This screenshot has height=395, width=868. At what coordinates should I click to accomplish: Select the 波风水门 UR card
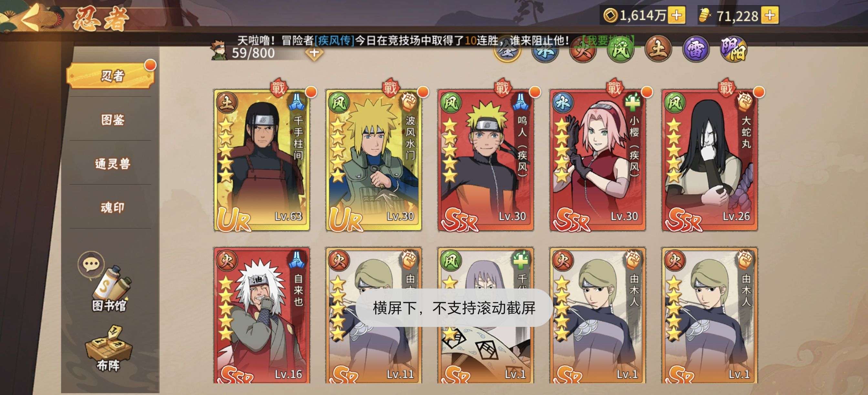(x=374, y=160)
